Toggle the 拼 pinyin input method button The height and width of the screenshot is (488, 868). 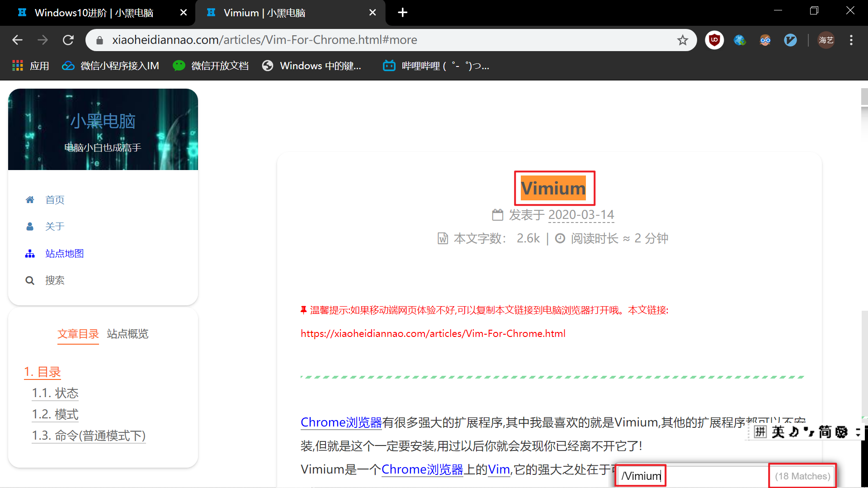[760, 432]
